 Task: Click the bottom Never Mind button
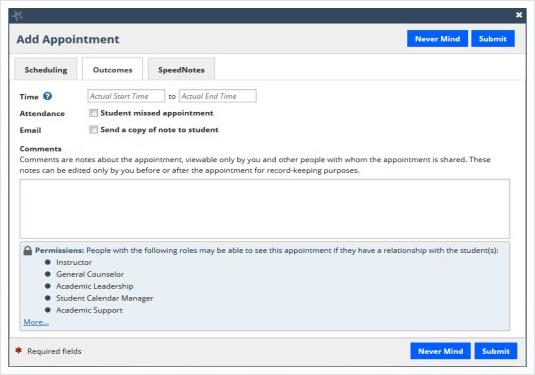[x=440, y=351]
